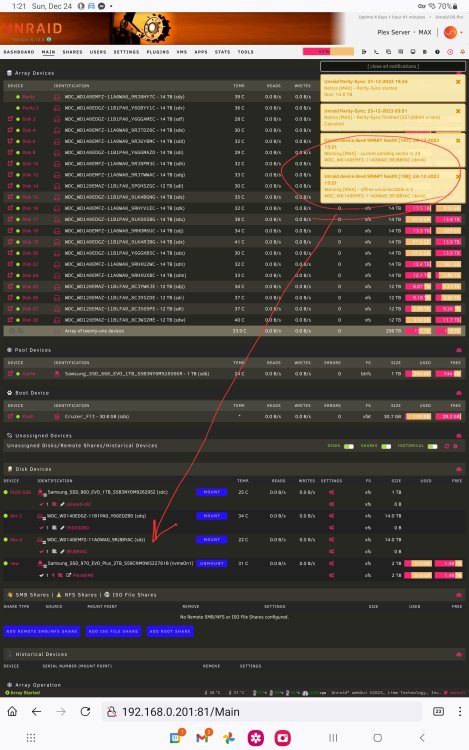Viewport: 469px width, 750px height.
Task: Open the Plugins tab
Action: tap(158, 52)
